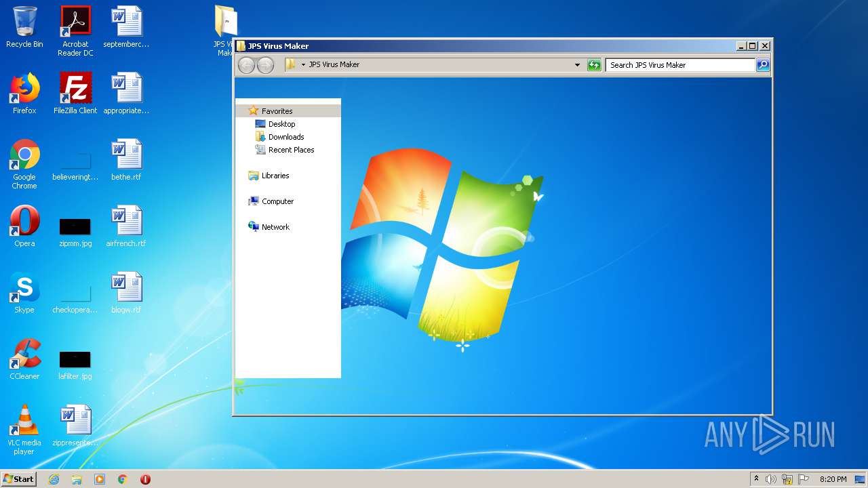Click into Search JPS Virus Maker field
Screen dimensions: 868x488
680,65
